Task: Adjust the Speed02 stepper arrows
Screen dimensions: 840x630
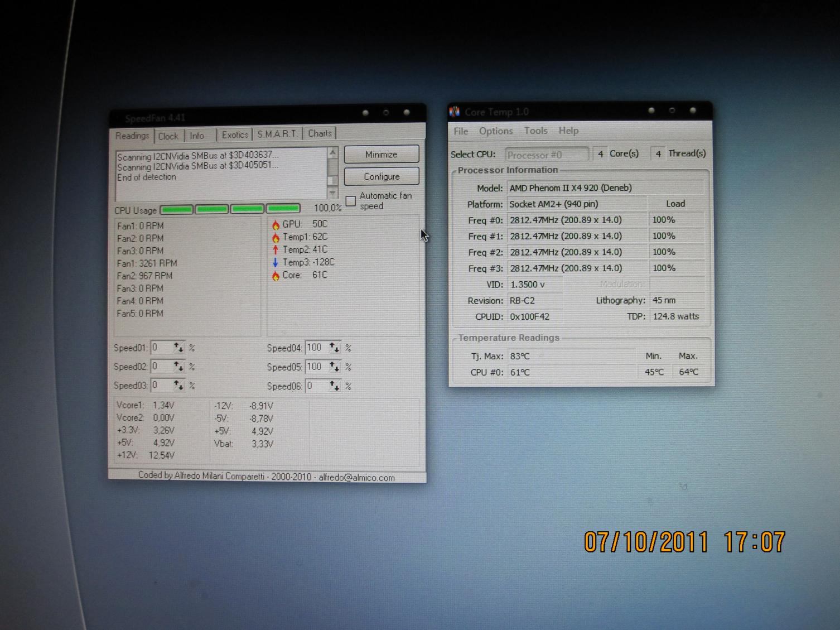Action: (178, 367)
